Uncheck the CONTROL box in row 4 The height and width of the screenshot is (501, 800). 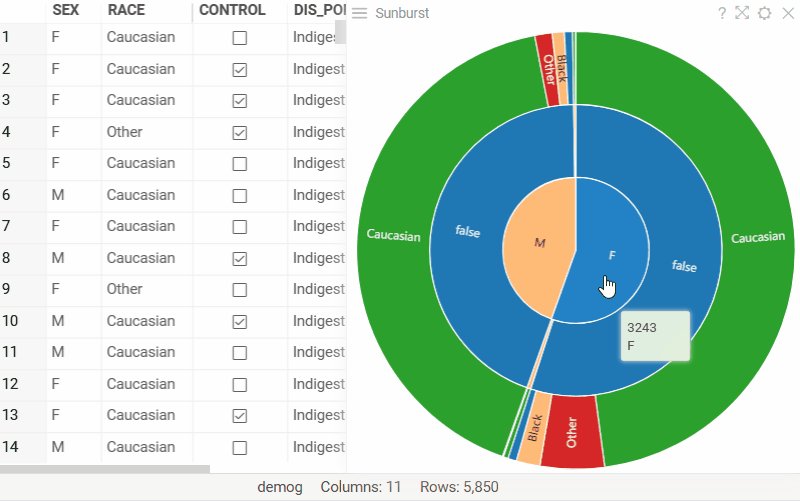pyautogui.click(x=240, y=133)
